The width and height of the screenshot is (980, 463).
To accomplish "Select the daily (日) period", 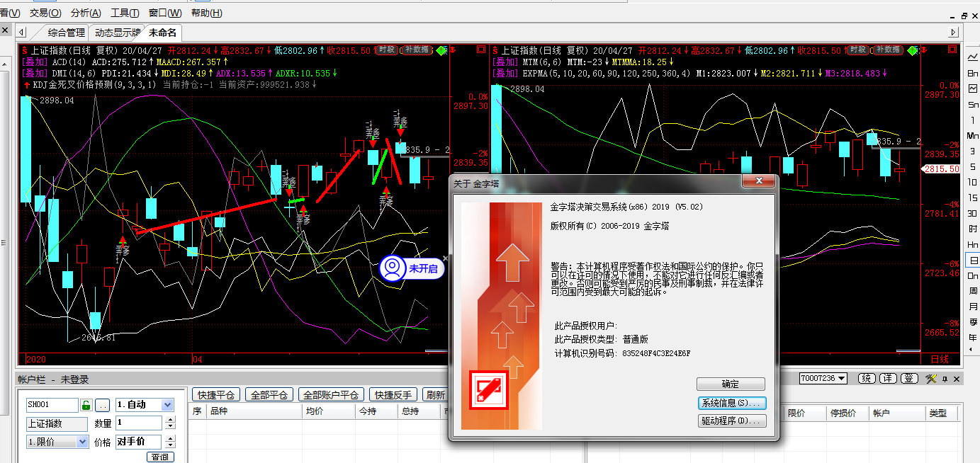I will pyautogui.click(x=973, y=261).
